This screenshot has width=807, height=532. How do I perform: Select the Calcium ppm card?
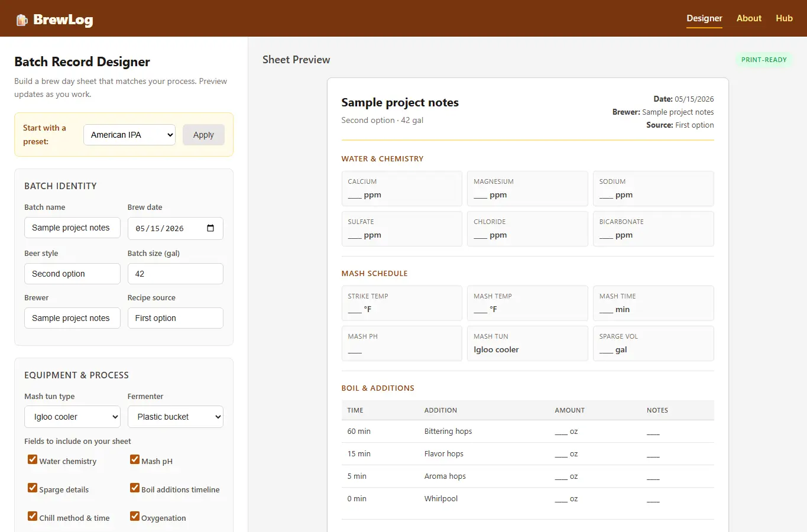point(402,189)
